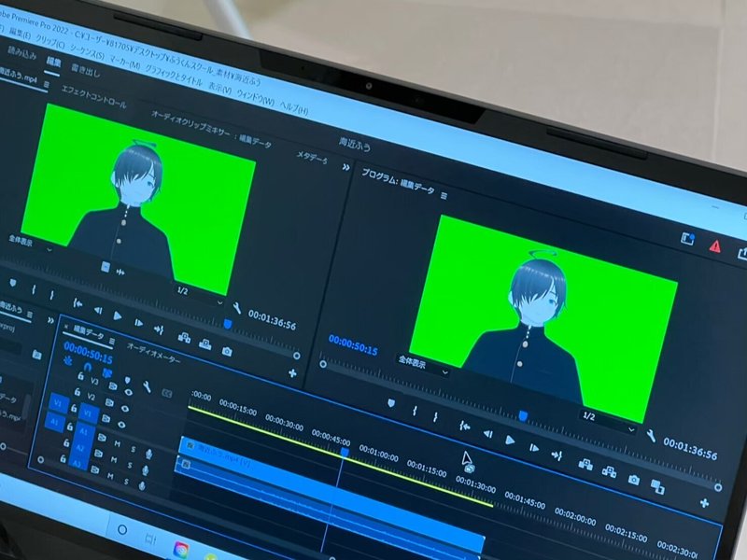
Task: Switch to the 書き出し workspace tab
Action: click(x=86, y=71)
